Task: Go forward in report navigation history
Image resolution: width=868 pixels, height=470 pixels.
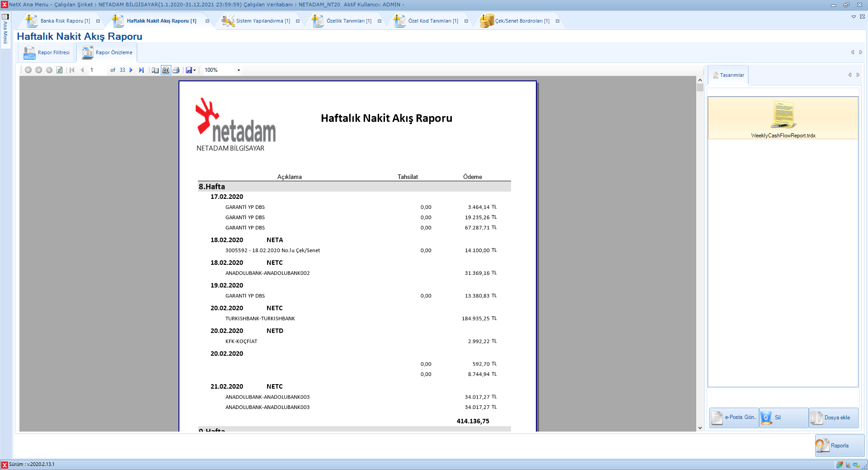Action: pyautogui.click(x=38, y=70)
